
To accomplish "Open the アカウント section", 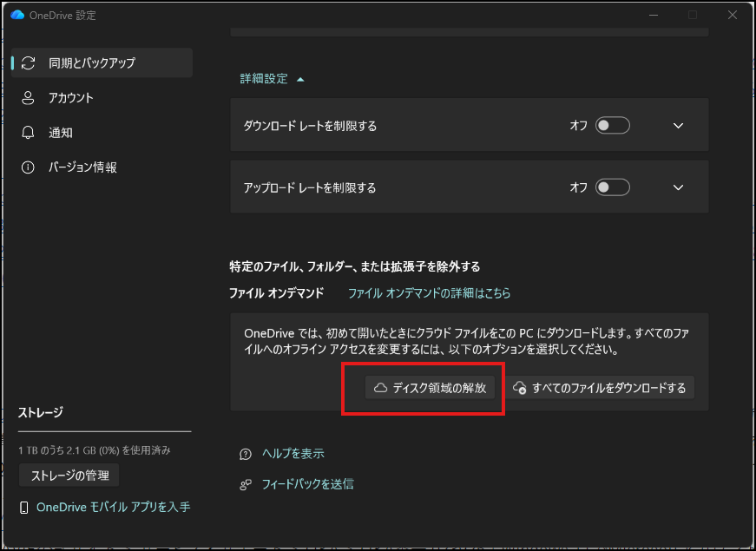I will pyautogui.click(x=102, y=98).
